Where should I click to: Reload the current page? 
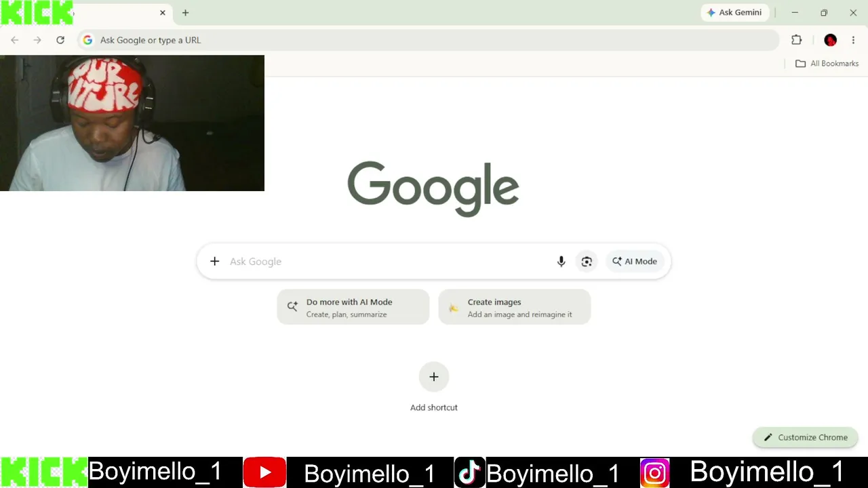coord(60,40)
